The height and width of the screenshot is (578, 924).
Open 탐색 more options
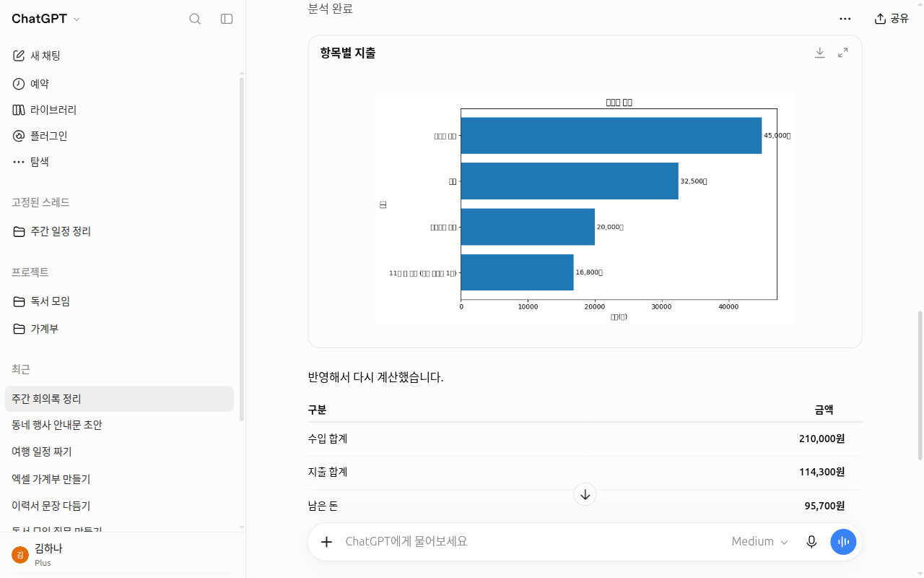click(x=119, y=162)
